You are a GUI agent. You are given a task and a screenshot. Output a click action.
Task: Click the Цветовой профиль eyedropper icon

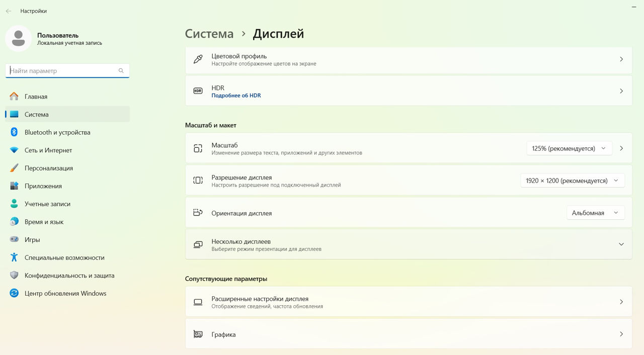(x=198, y=59)
